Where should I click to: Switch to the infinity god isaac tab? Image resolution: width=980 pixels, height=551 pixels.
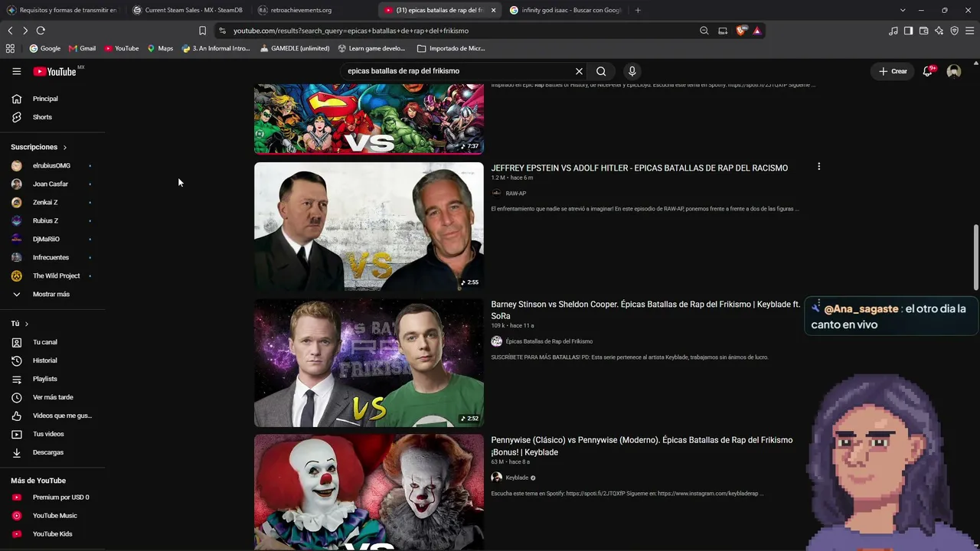(x=566, y=10)
